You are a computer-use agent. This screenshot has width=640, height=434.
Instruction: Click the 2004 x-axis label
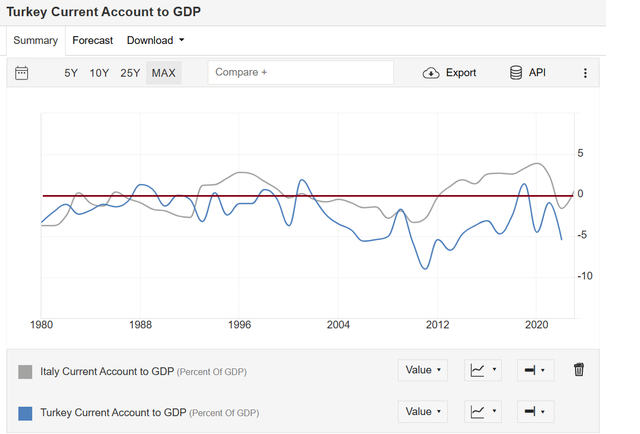click(x=338, y=325)
